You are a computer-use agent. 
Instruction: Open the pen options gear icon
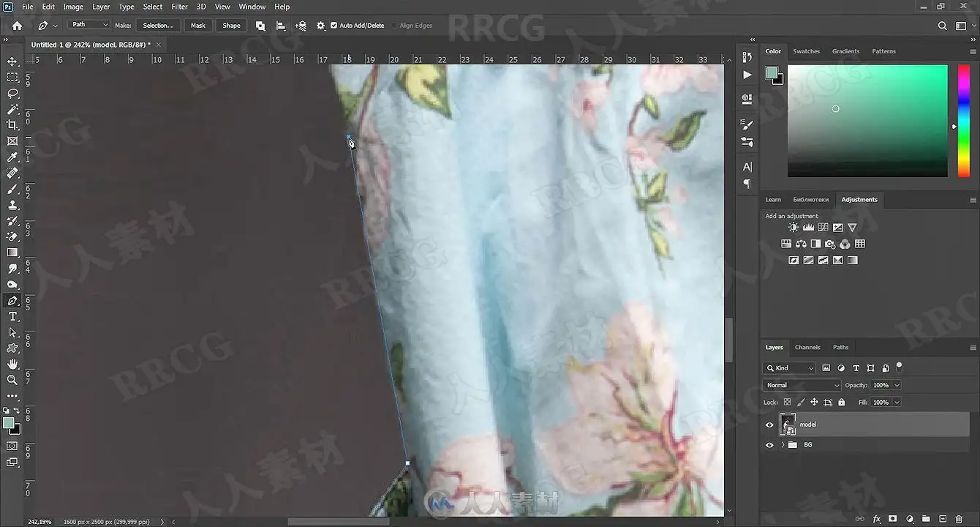[320, 26]
